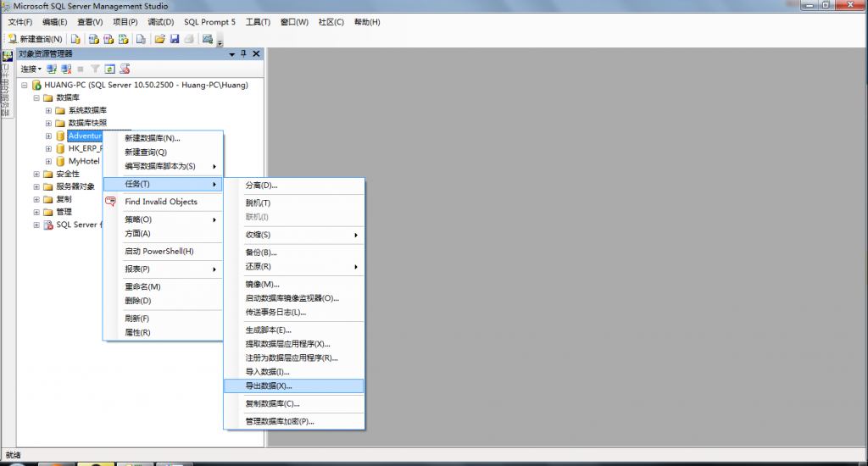Select 导出数据(X)... from the tasks submenu
Viewport: 868px width, 466px height.
[268, 386]
